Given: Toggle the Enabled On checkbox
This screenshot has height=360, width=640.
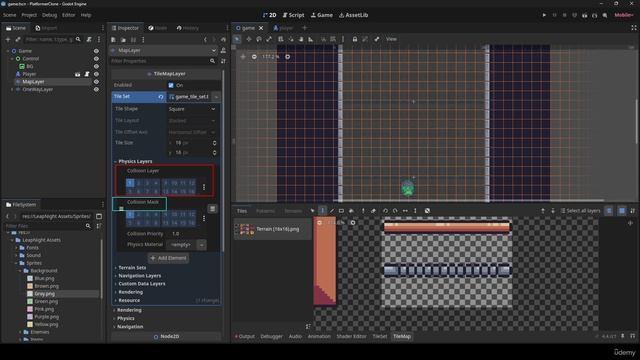Looking at the screenshot, I should [171, 85].
